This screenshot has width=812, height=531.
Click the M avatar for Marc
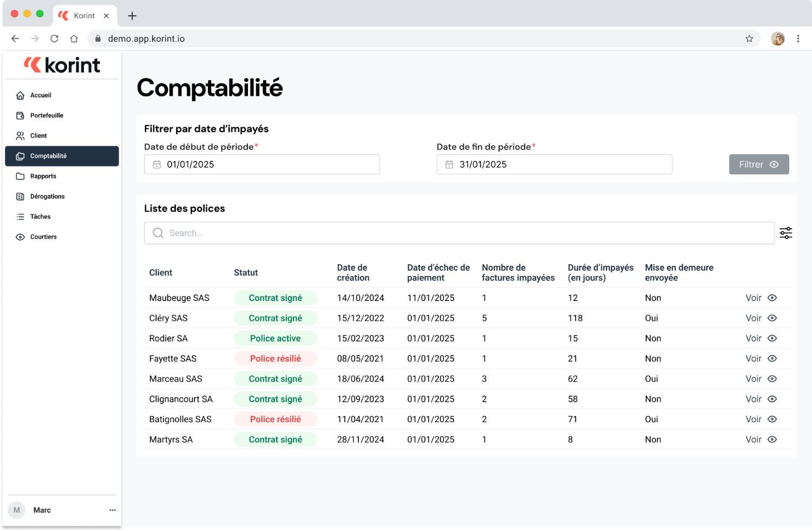pyautogui.click(x=17, y=510)
